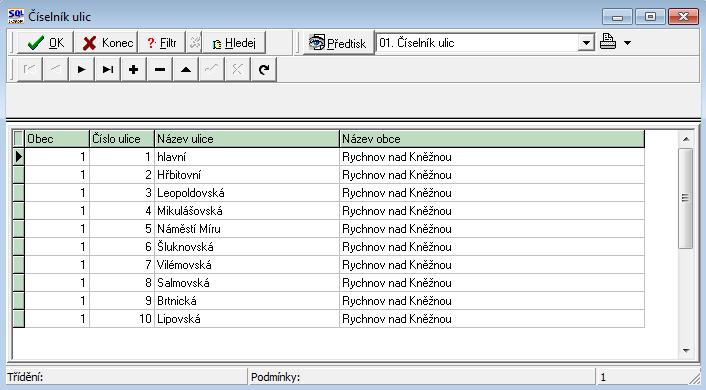This screenshot has height=390, width=706.
Task: Post edit with the checkmark navigator button
Action: click(x=212, y=69)
